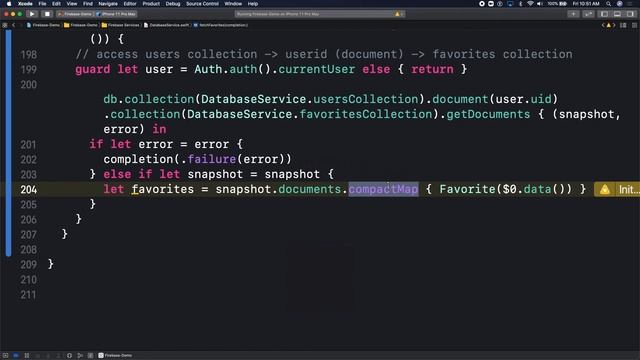Click currentUser in guard statement
The image size is (640, 360).
point(316,69)
